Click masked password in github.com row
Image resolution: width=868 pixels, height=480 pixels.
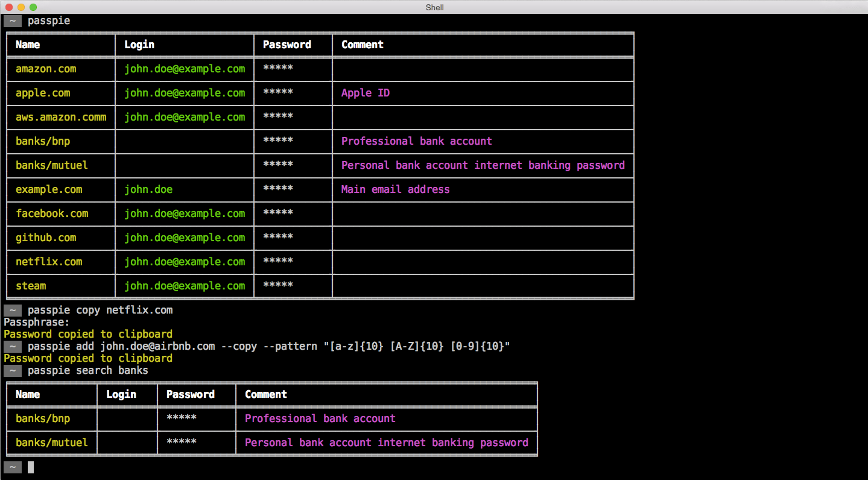click(278, 237)
